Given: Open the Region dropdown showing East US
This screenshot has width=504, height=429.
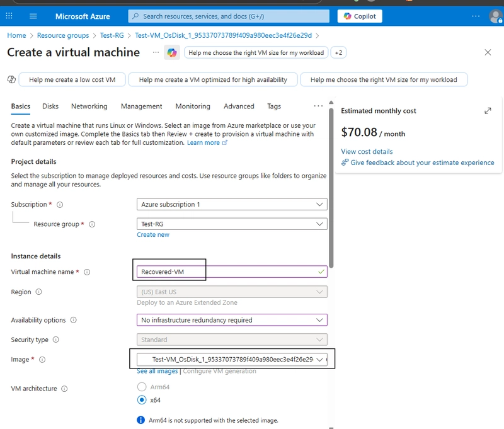Looking at the screenshot, I should pos(232,292).
